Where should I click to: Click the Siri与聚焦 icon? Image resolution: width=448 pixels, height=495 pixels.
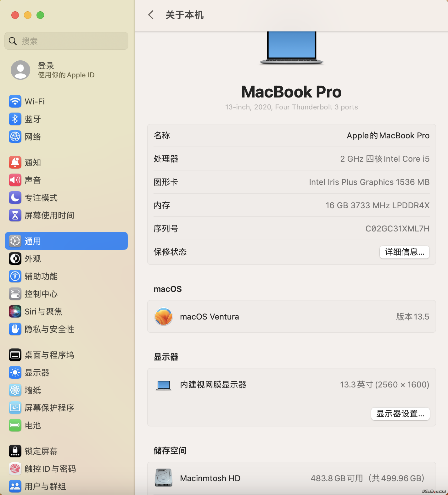coord(15,311)
